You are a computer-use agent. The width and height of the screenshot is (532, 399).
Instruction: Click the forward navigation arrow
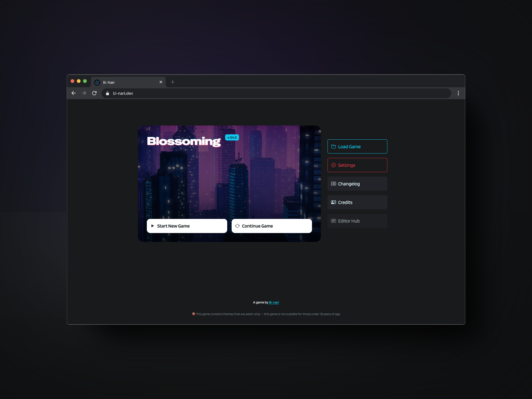pos(84,93)
